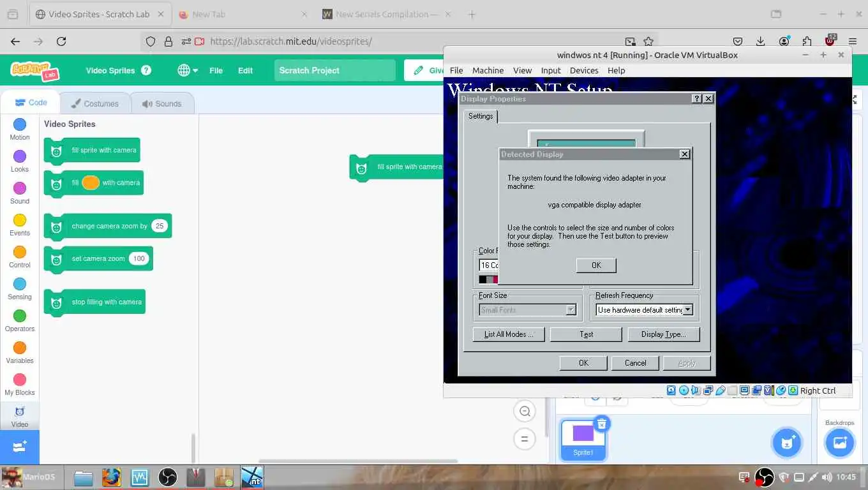Open Firefox list all tabs dropdown
The width and height of the screenshot is (868, 490).
[x=775, y=14]
